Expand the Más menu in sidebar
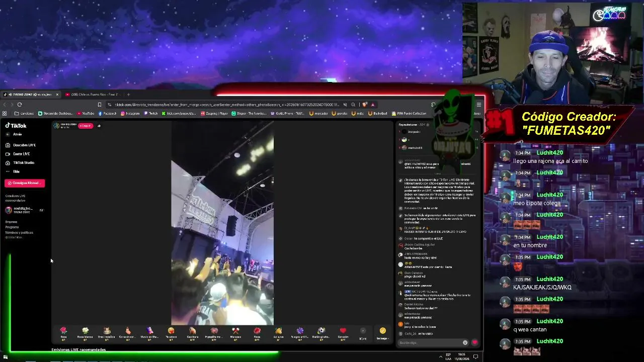The width and height of the screenshot is (644, 362). tap(13, 171)
